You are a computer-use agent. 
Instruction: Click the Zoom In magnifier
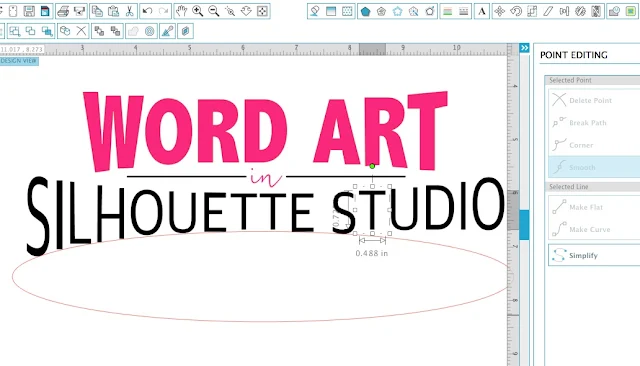tap(198, 11)
